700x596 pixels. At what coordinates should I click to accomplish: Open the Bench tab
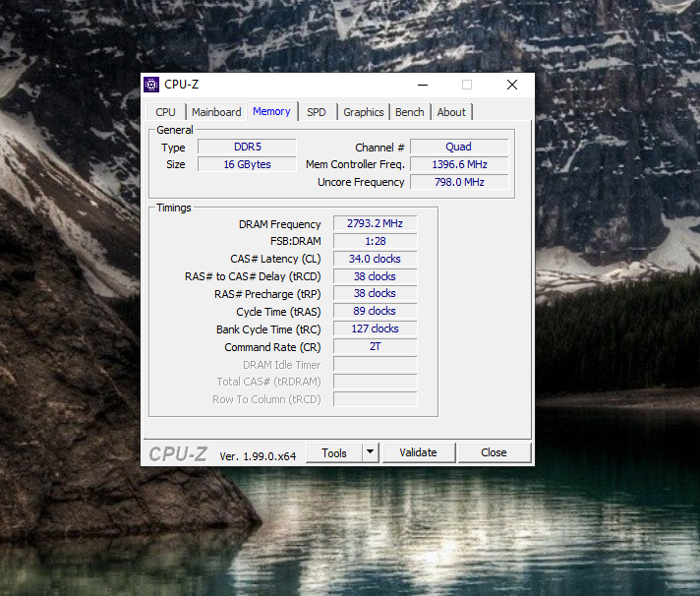point(409,112)
